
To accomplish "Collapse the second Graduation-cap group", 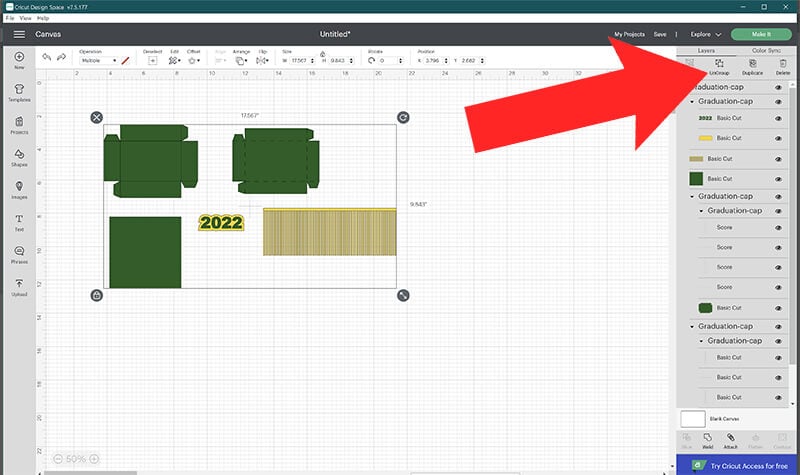I will click(x=692, y=101).
